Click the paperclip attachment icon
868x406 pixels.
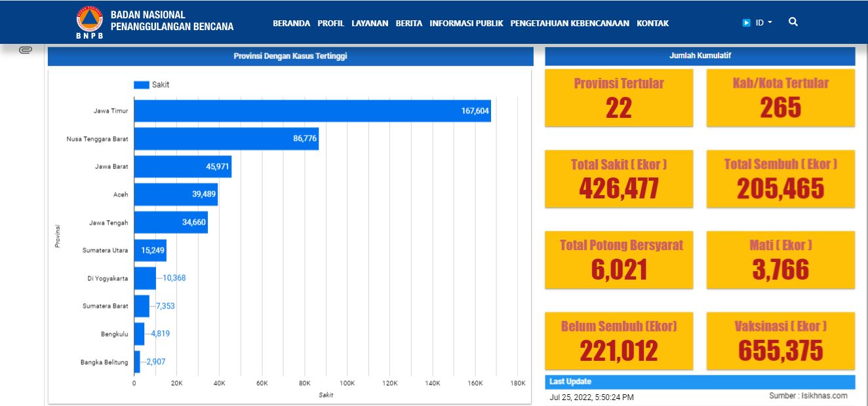(x=26, y=50)
